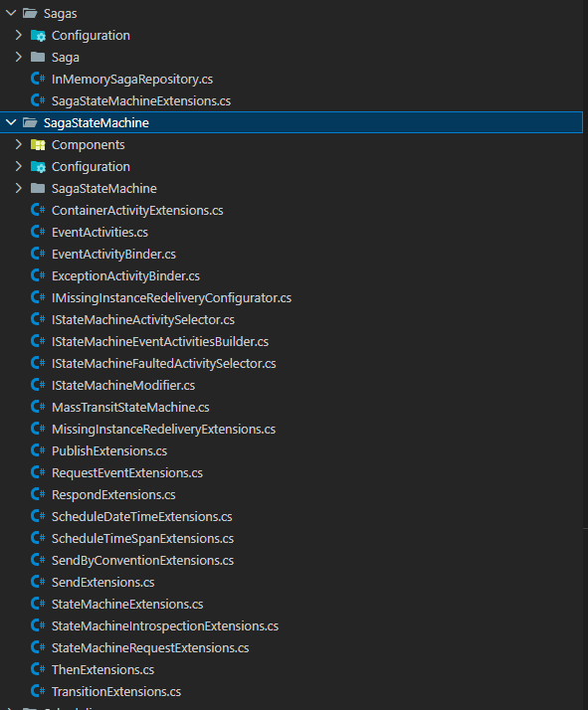Screen dimensions: 588x710
Task: Open ScheduleDateTimeExtensions.cs file
Action: 142,517
